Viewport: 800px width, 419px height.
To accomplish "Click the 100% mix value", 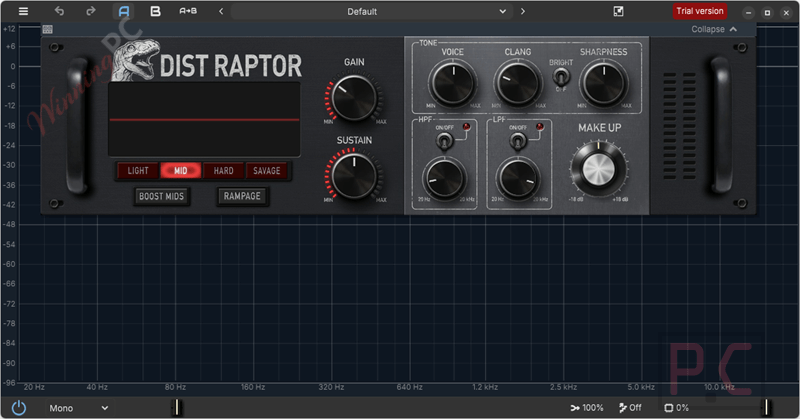I will [x=587, y=408].
